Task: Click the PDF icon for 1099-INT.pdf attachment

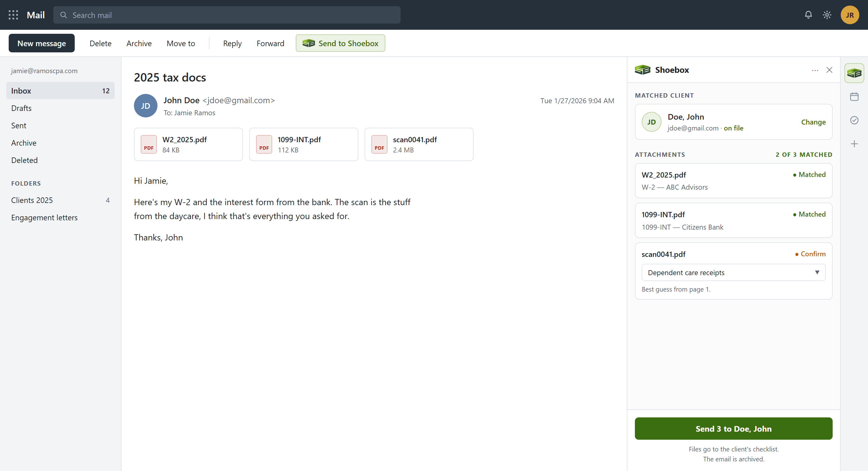Action: tap(264, 144)
